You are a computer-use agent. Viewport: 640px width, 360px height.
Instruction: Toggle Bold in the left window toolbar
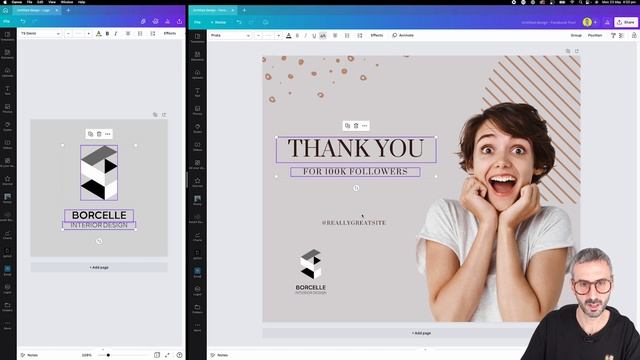click(107, 33)
